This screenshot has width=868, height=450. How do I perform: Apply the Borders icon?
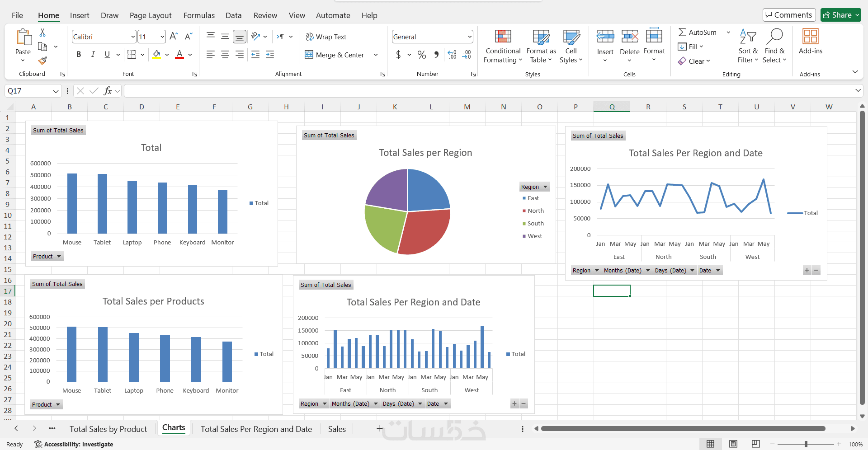click(132, 55)
